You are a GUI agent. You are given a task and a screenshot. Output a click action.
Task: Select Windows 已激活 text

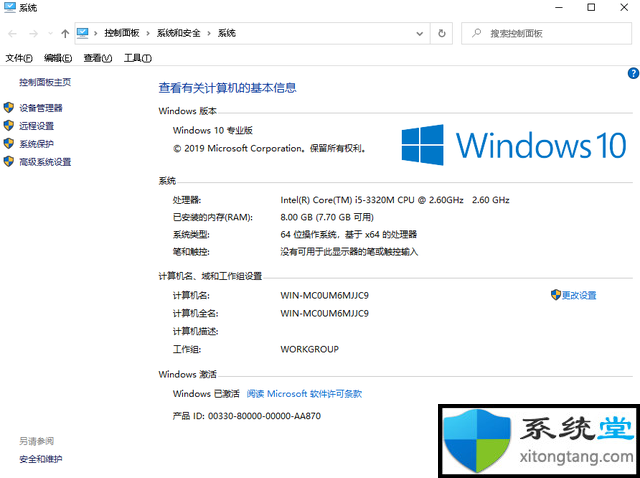click(x=206, y=394)
